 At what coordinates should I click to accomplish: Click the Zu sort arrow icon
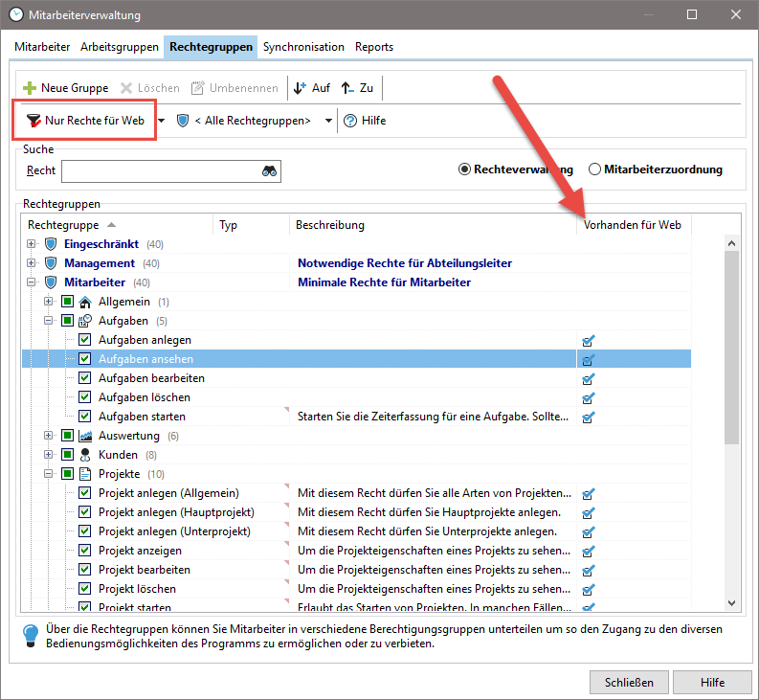(347, 88)
